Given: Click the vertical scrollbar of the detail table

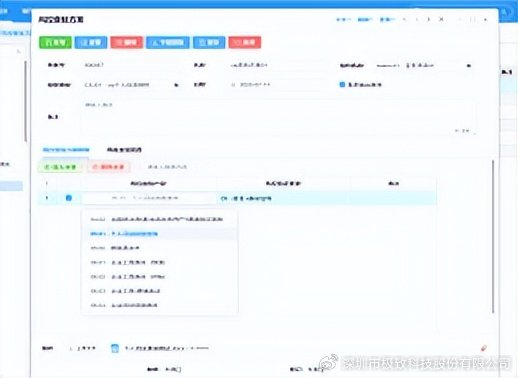Looking at the screenshot, I should tap(493, 236).
